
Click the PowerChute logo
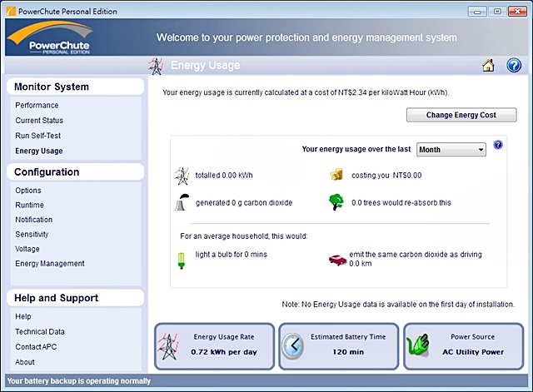pos(50,37)
